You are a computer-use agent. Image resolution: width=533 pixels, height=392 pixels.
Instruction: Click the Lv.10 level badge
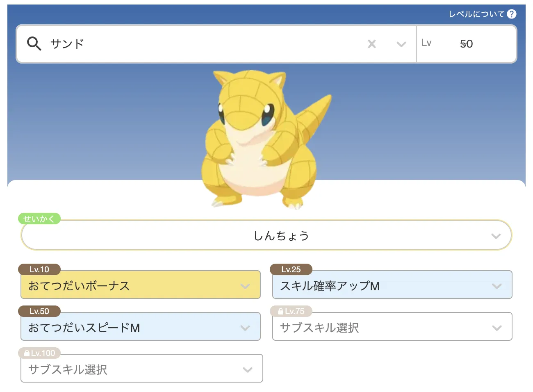pyautogui.click(x=39, y=269)
